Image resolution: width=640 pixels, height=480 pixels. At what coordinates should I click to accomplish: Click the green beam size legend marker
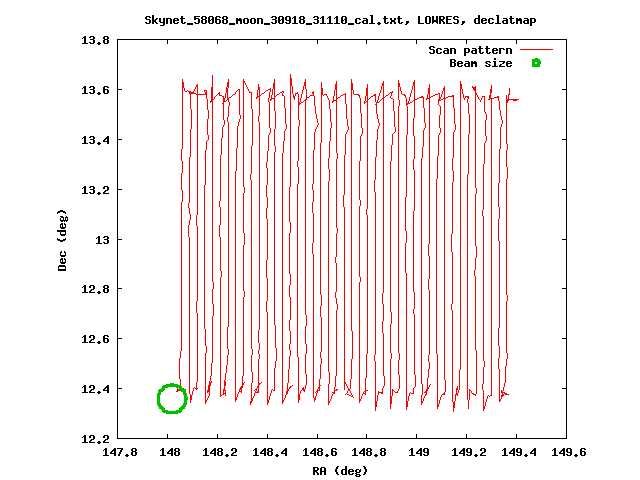536,63
